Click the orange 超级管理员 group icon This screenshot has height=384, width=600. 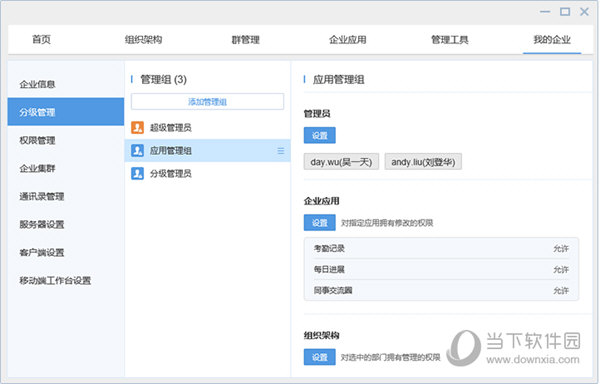[137, 127]
